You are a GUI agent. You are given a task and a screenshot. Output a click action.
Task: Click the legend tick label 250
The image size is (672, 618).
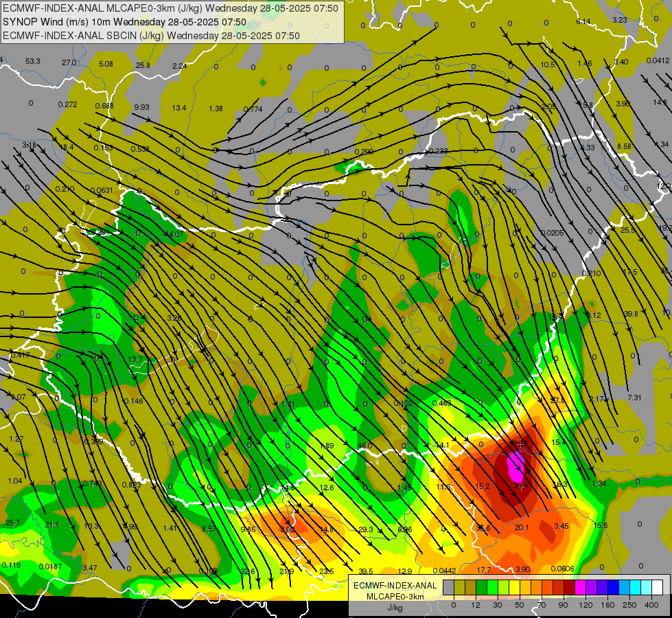pyautogui.click(x=629, y=605)
